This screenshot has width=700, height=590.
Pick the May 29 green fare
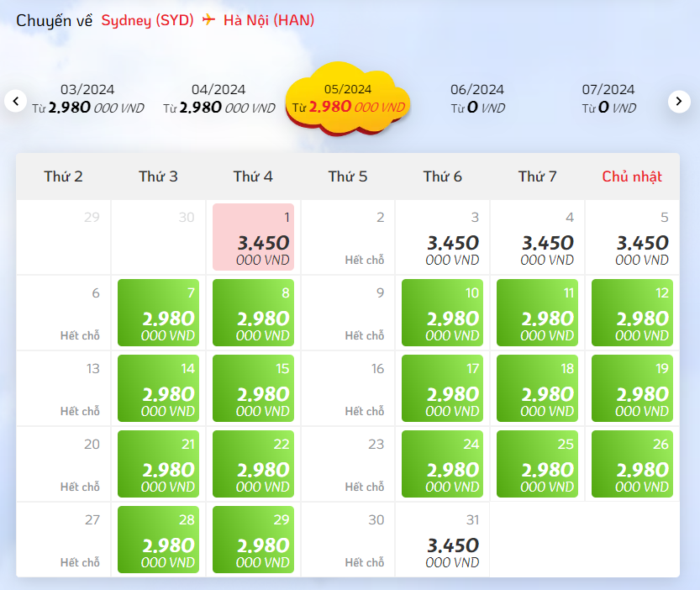tap(253, 540)
